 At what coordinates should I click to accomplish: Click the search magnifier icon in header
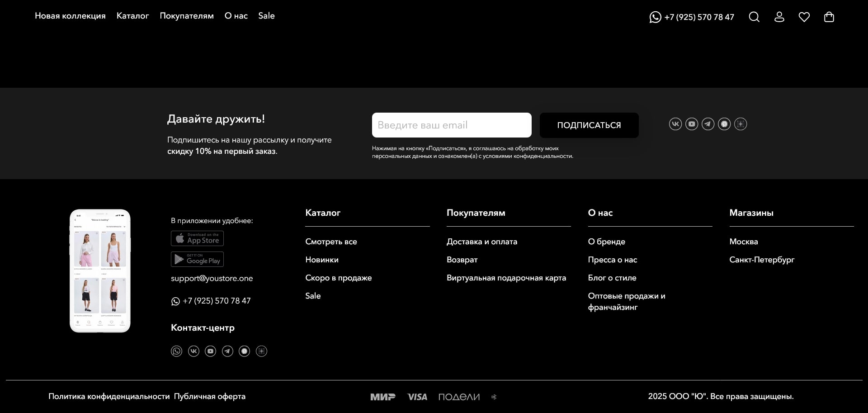click(x=754, y=17)
